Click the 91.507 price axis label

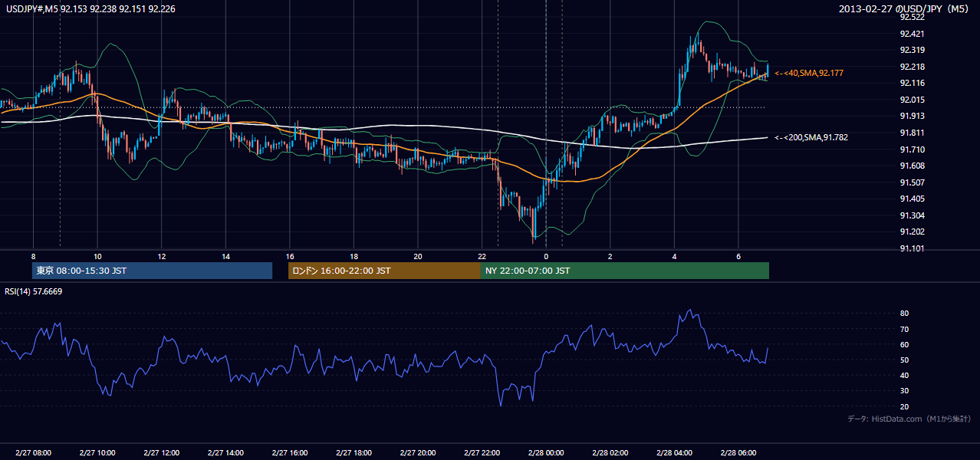(x=913, y=182)
